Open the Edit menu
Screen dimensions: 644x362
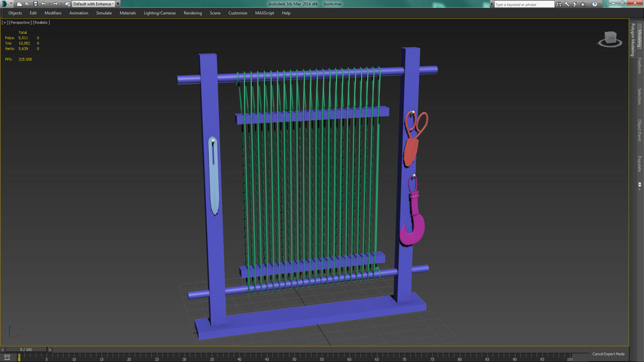(x=33, y=13)
